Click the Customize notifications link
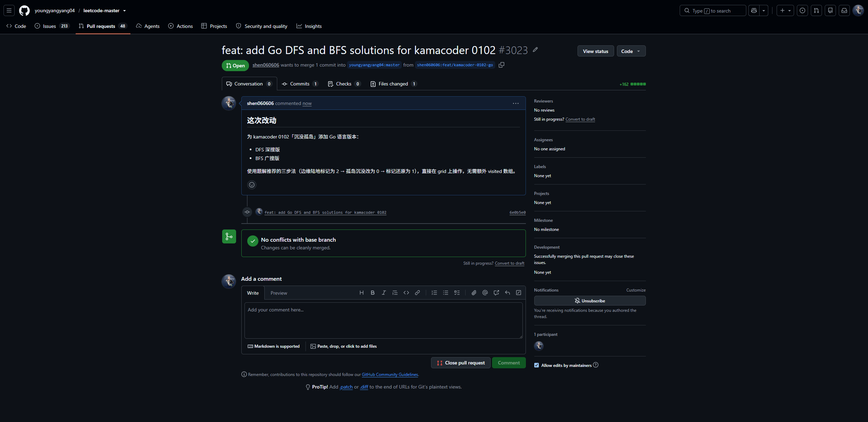This screenshot has width=868, height=422. pos(636,290)
